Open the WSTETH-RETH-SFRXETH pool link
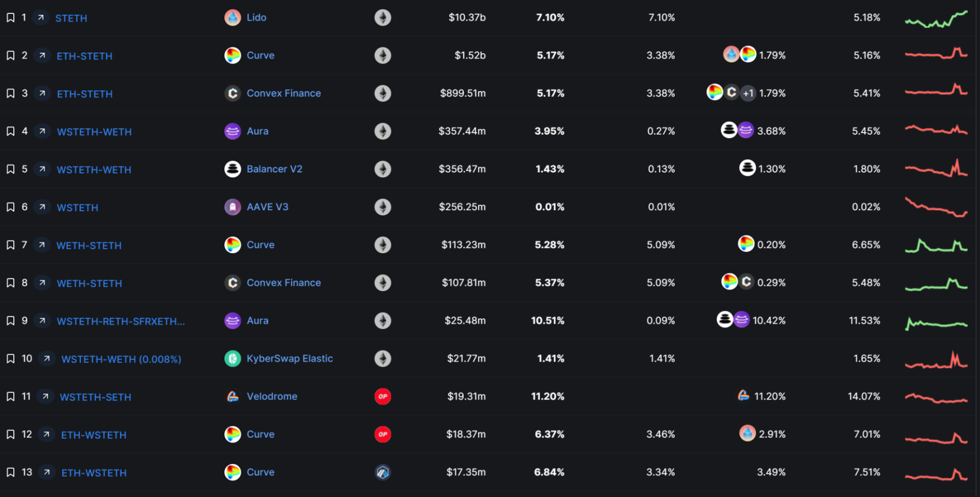980x497 pixels. click(x=121, y=321)
